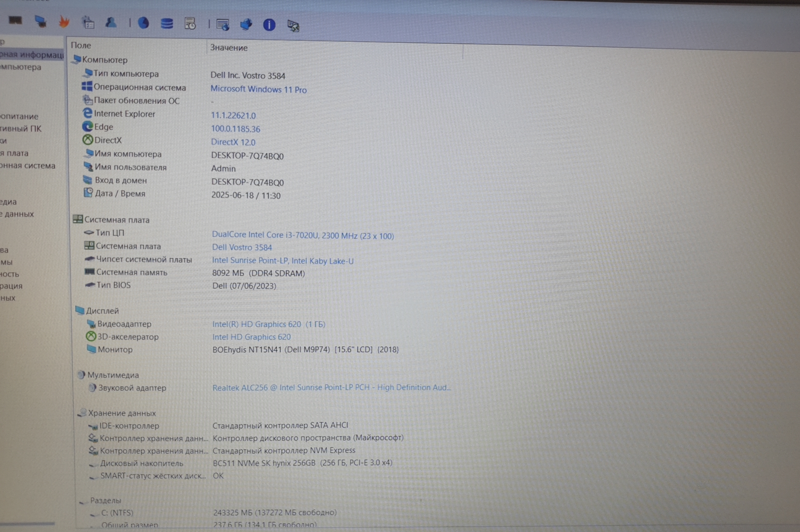Click the blue user silhouette toolbar icon
Viewport: 800px width, 532px height.
point(111,23)
